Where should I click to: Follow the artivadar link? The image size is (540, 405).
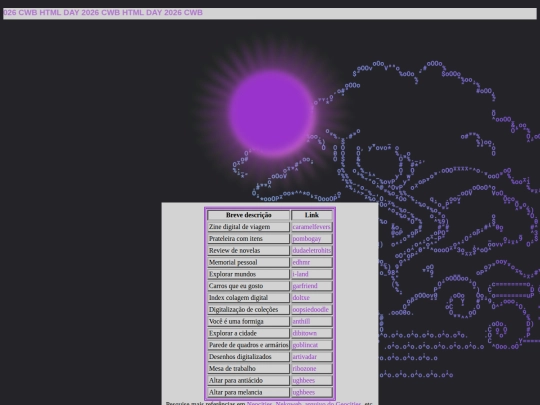(x=304, y=357)
